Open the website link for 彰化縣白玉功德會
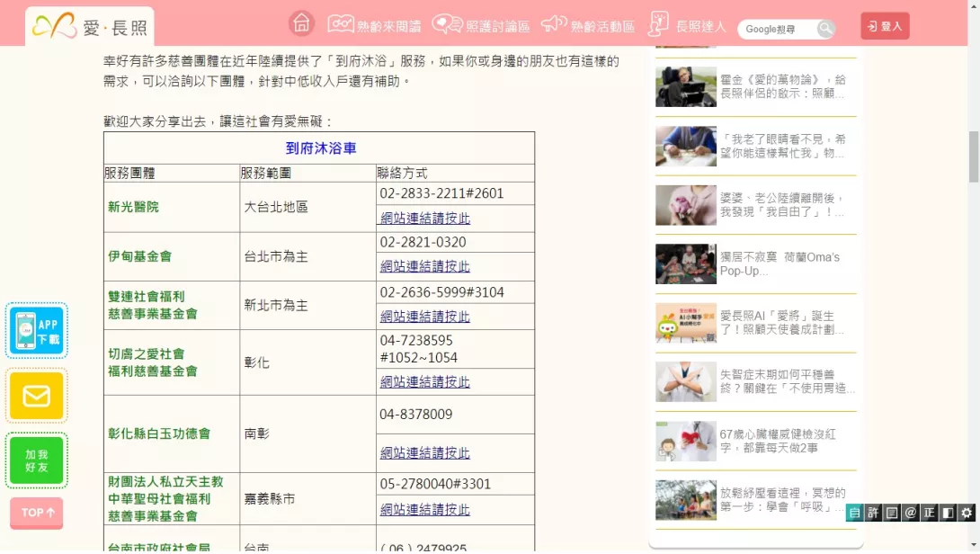980x554 pixels. coord(425,452)
